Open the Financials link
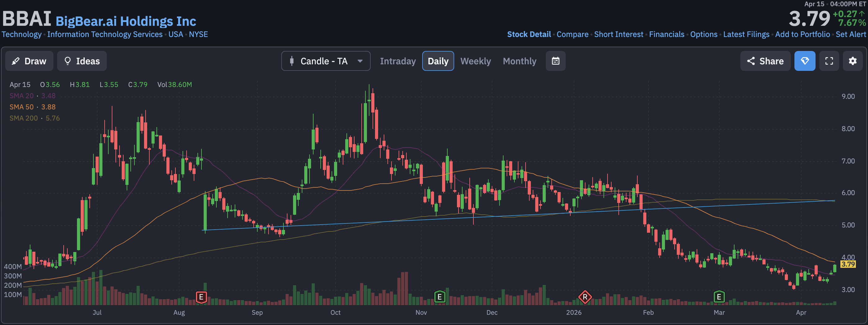Screen dimensions: 868x325 click(667, 34)
